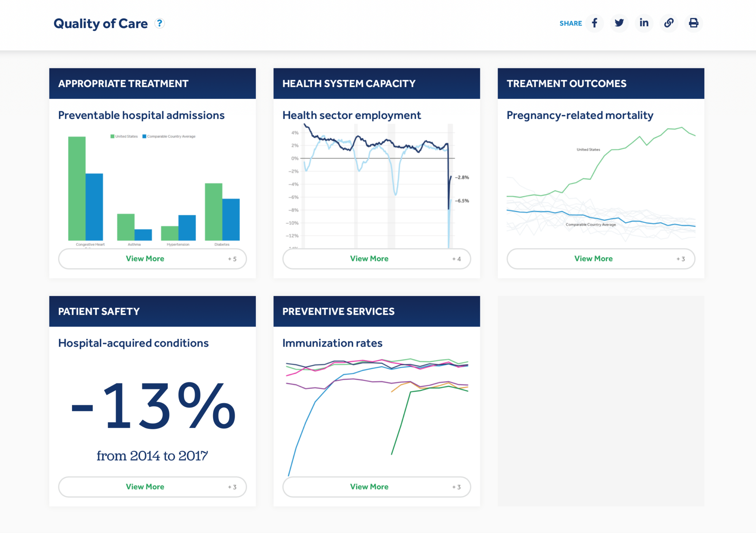Share the dashboard on Twitter

click(x=619, y=23)
